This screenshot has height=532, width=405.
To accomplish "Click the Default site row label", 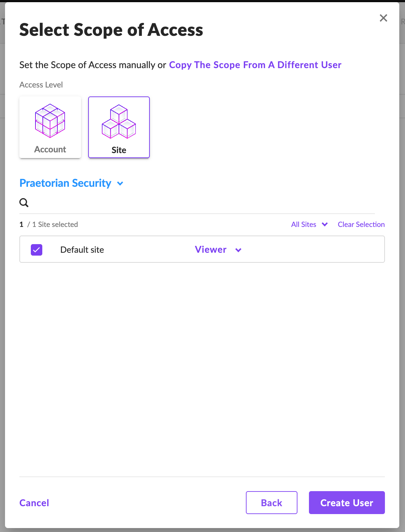I will click(x=82, y=250).
